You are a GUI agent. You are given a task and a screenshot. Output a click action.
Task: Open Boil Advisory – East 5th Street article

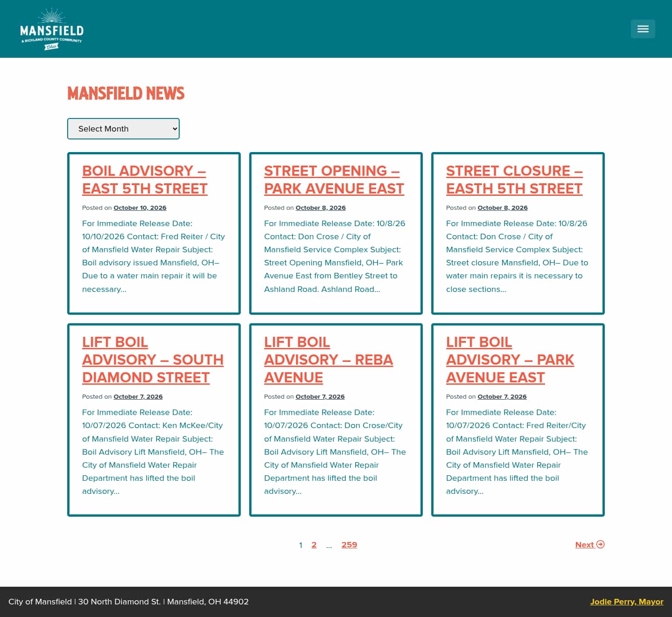[145, 180]
